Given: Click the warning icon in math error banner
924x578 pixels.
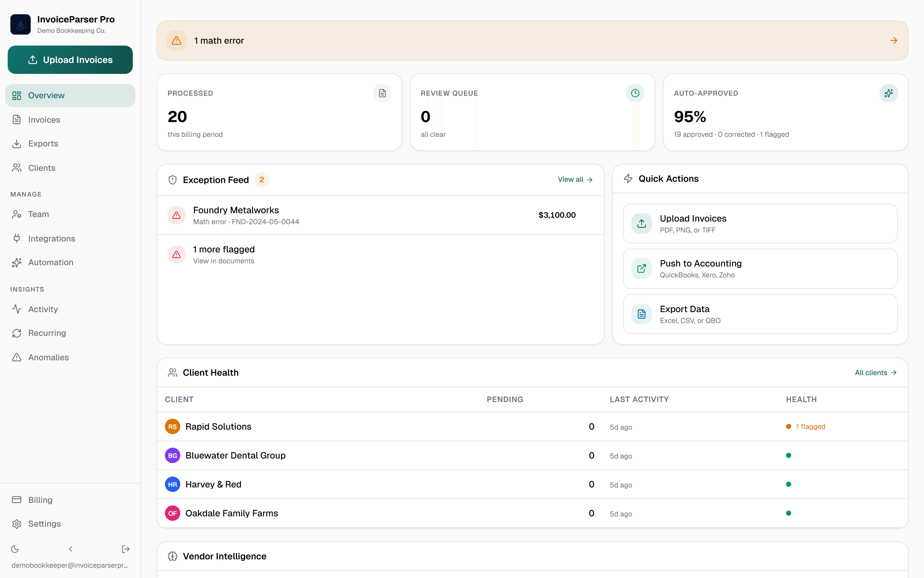Looking at the screenshot, I should 176,40.
